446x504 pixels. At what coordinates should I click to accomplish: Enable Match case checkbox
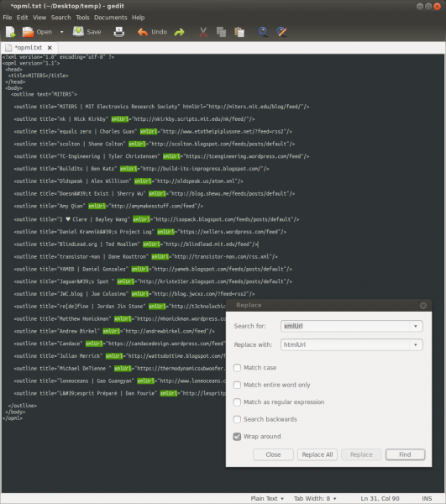[x=237, y=368]
